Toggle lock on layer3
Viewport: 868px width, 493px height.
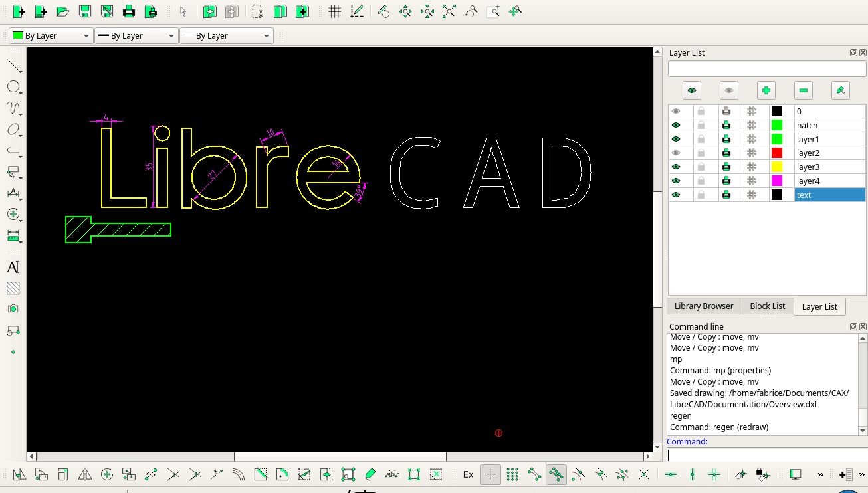click(x=701, y=167)
